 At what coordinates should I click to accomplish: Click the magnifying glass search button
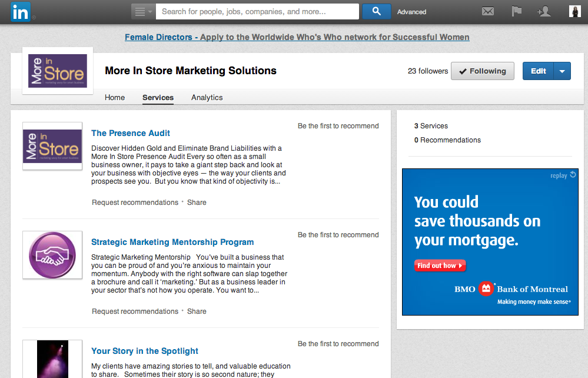coord(377,12)
